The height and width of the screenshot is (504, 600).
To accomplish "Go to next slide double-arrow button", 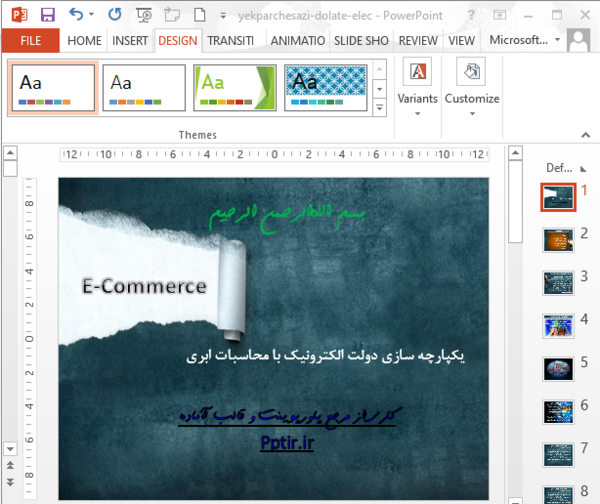I will click(10, 482).
